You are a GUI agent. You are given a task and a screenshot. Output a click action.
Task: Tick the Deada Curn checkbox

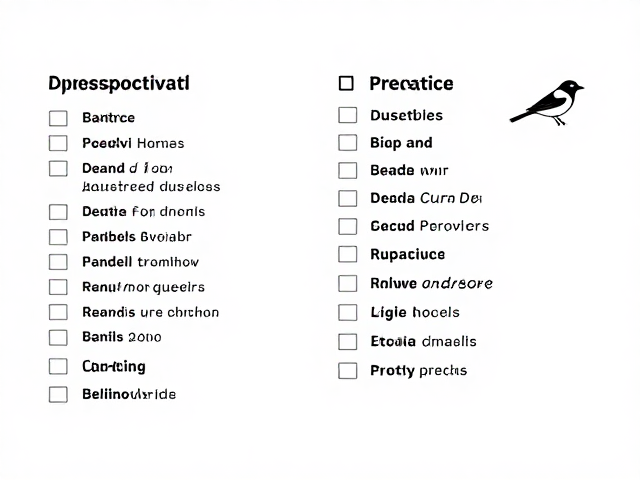tap(348, 198)
